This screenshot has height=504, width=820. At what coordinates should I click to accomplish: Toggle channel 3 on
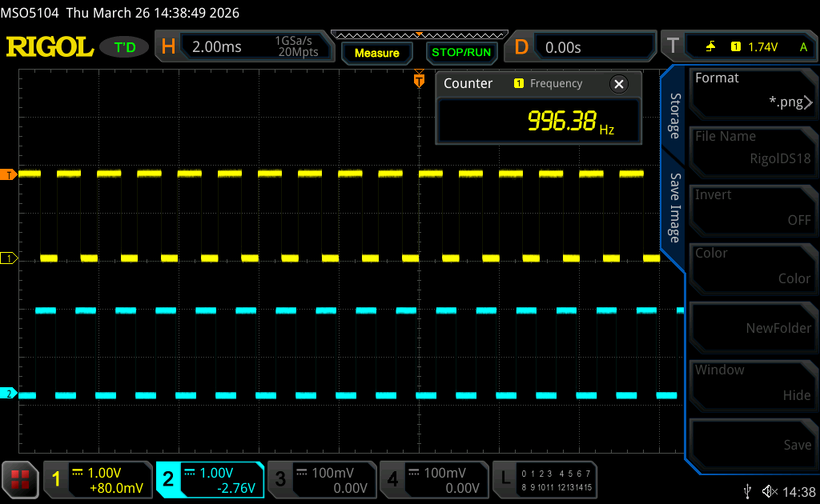321,479
